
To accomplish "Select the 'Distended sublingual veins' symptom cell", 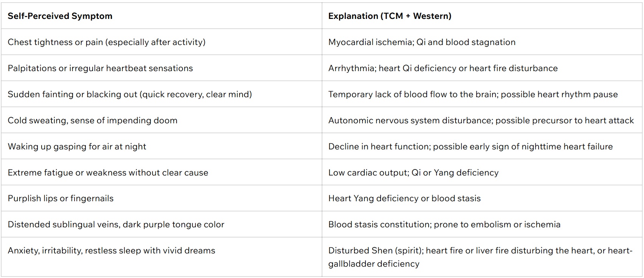I will coord(116,224).
